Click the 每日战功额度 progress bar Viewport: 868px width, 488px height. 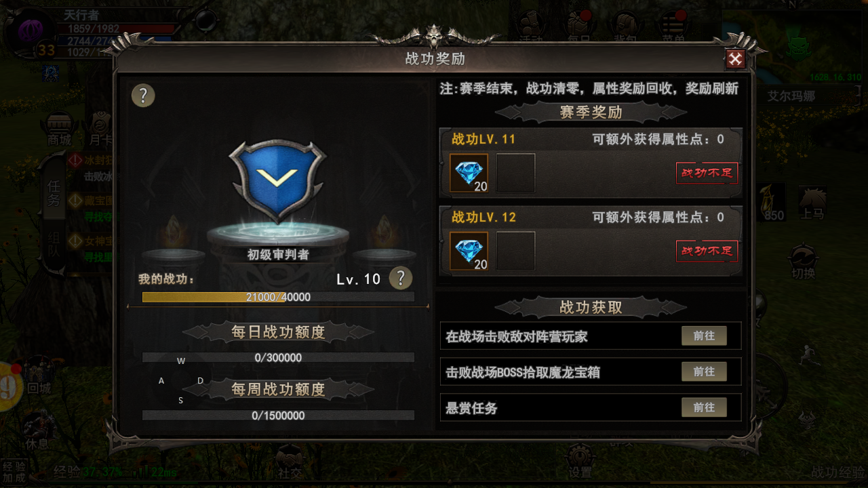point(278,357)
